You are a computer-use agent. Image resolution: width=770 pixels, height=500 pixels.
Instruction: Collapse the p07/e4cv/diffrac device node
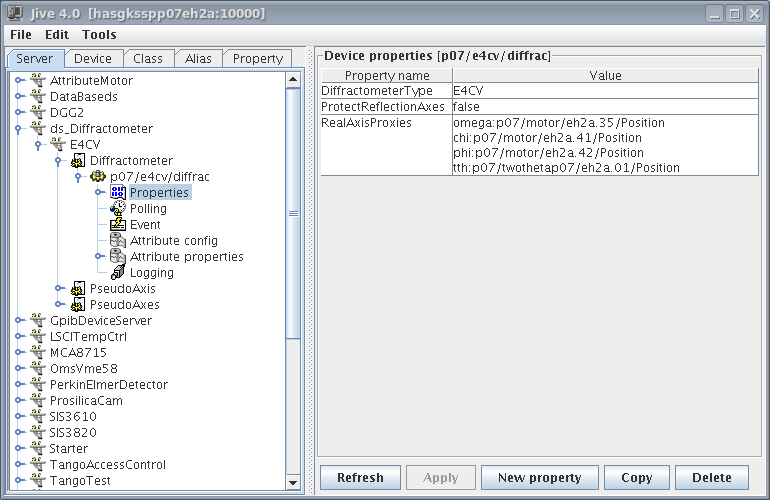coord(78,177)
